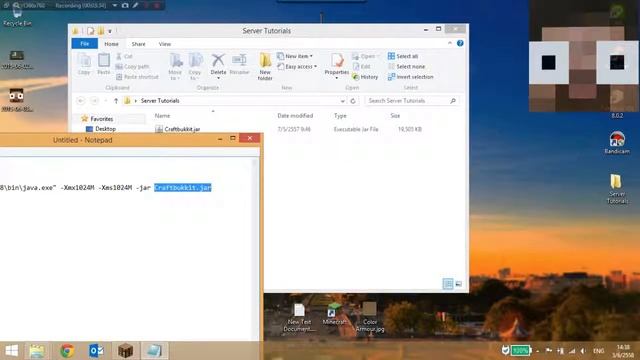Open File Explorer from the taskbar
Viewport: 640px width, 360px height.
(x=37, y=351)
